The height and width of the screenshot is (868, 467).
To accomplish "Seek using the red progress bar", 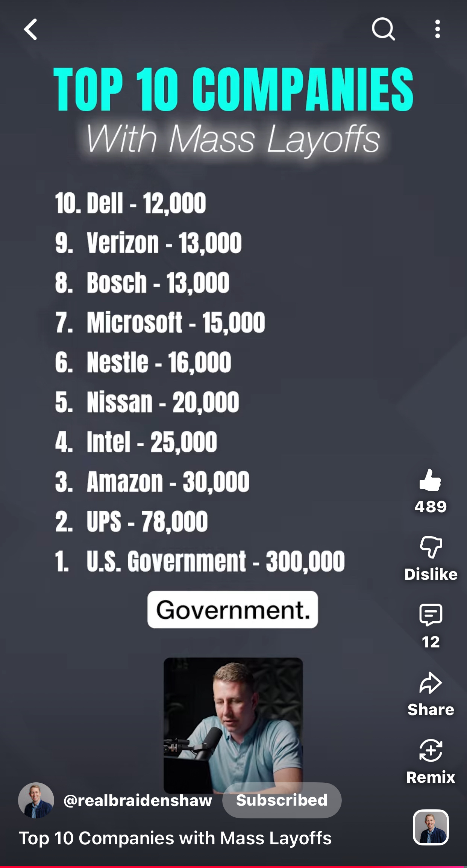I will point(233,866).
